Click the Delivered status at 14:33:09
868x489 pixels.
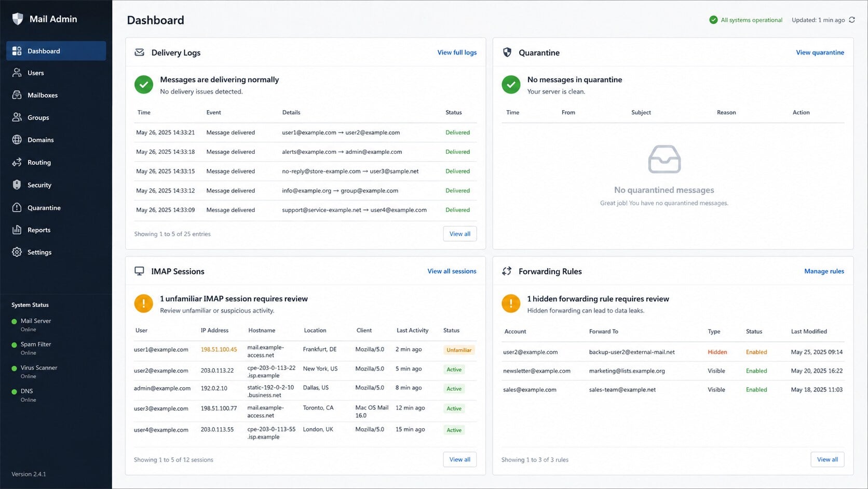click(457, 210)
